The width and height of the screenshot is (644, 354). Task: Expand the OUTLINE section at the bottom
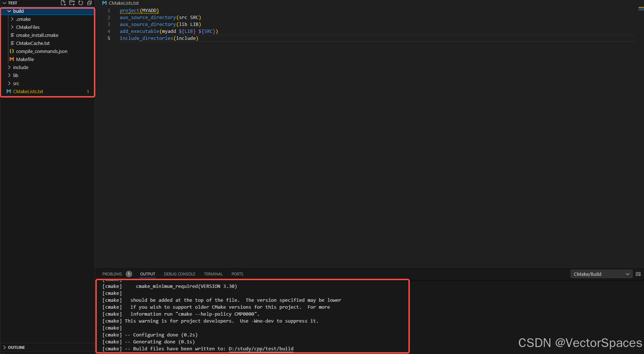point(17,347)
